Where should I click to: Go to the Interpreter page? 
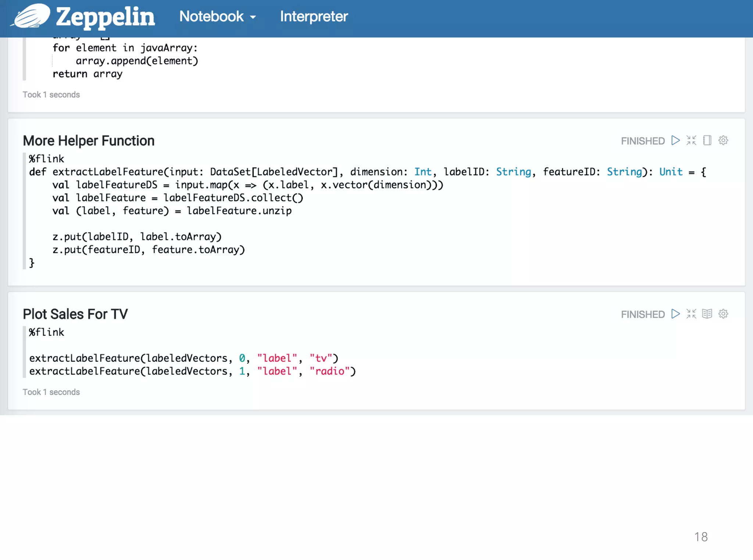(314, 17)
